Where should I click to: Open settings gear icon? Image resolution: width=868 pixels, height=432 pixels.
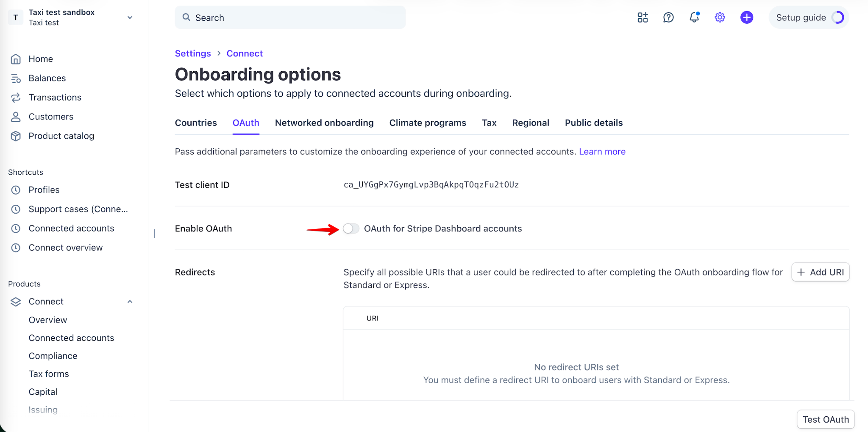[720, 17]
